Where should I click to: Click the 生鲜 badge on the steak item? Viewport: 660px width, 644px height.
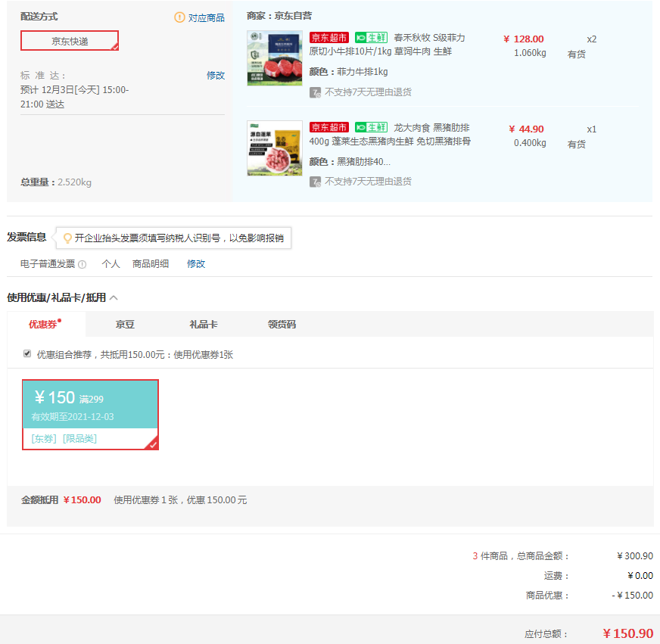point(371,38)
